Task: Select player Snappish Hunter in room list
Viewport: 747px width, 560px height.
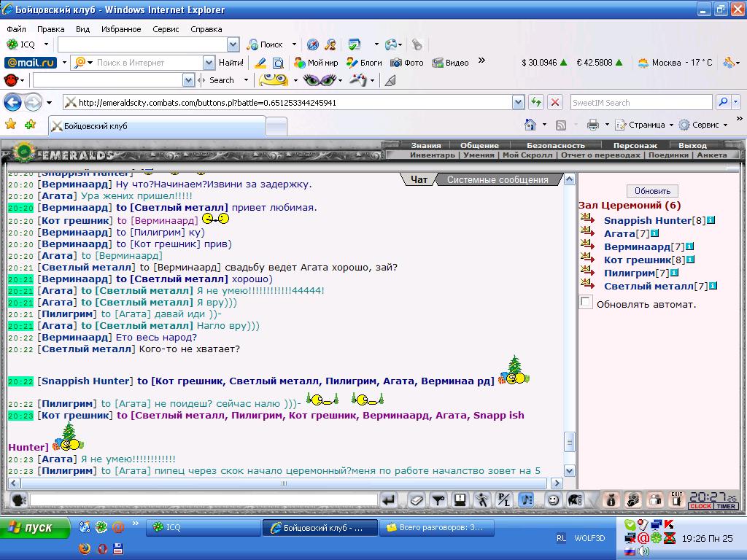Action: (x=648, y=220)
